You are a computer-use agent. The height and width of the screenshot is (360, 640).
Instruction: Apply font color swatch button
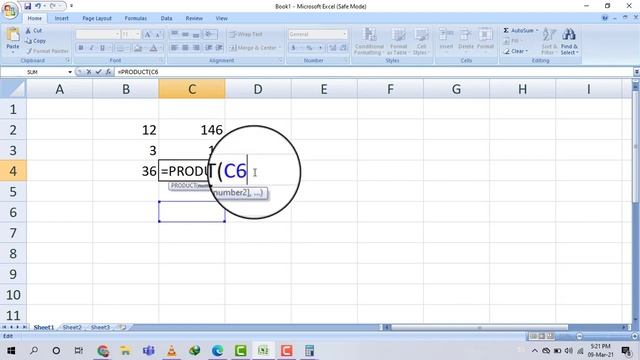[153, 48]
